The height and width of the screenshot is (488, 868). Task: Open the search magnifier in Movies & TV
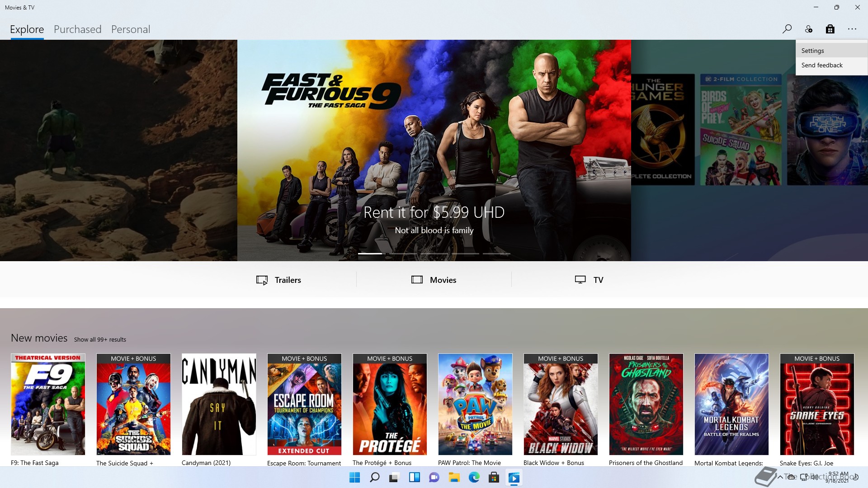pos(787,29)
